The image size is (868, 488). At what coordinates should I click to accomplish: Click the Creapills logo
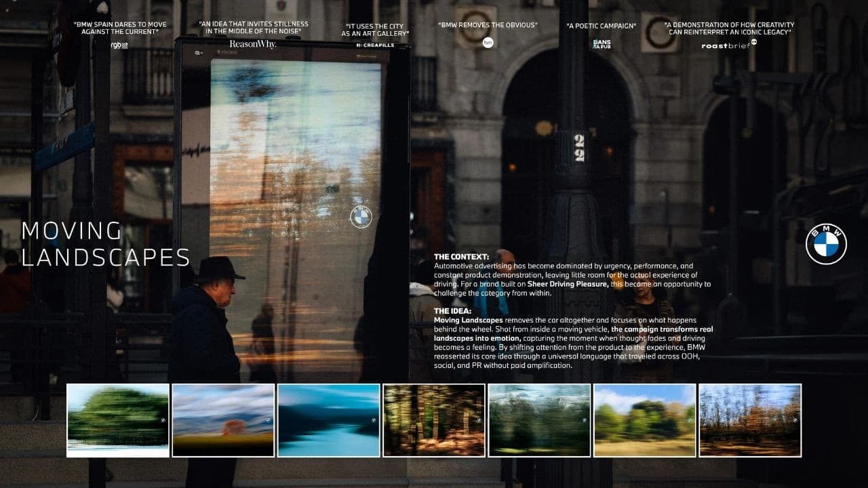click(375, 45)
